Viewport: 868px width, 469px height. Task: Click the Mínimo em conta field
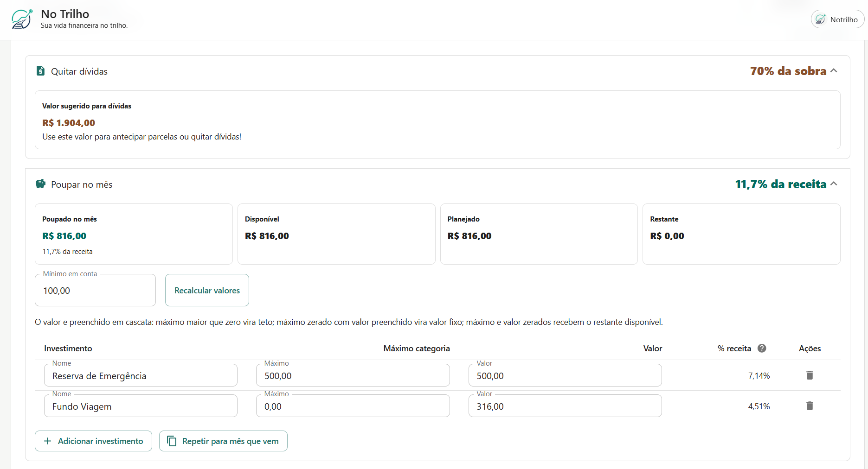coord(95,290)
